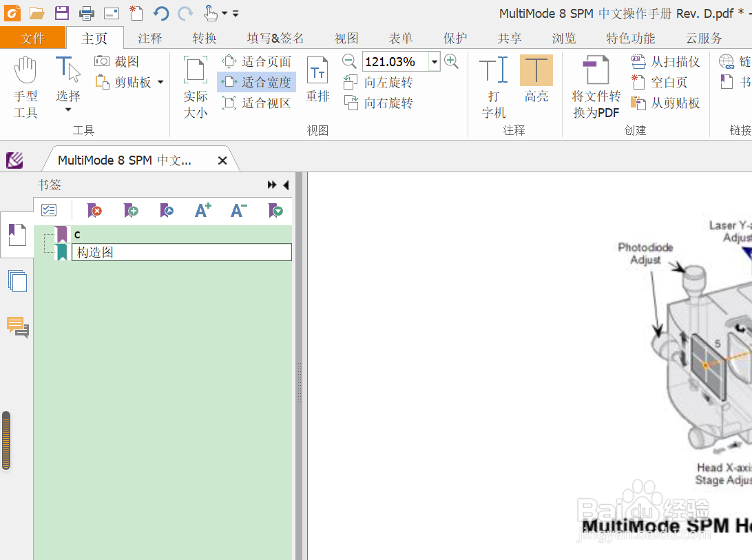Viewport: 752px width, 560px height.
Task: Create new PDF with quick toolbar page icon
Action: (136, 13)
